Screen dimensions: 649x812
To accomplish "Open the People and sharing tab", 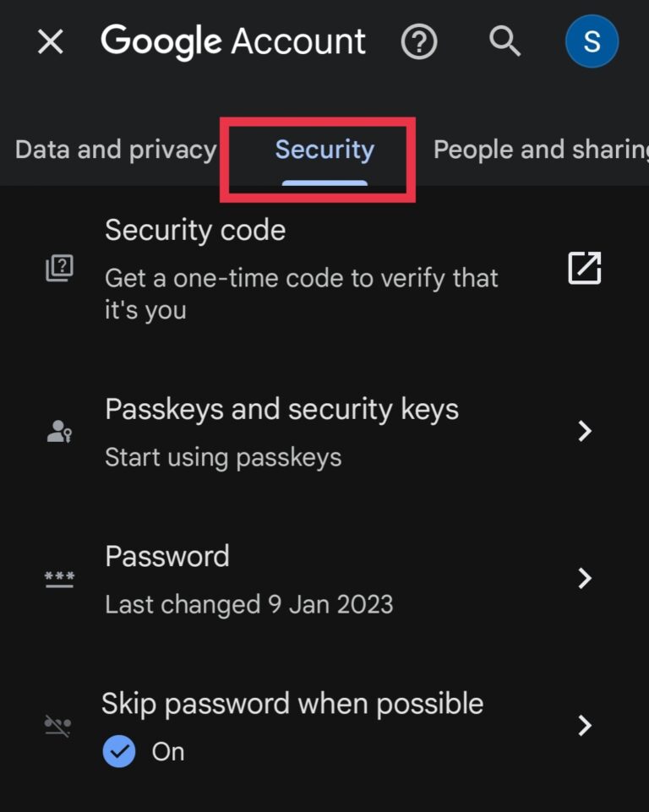I will (541, 149).
